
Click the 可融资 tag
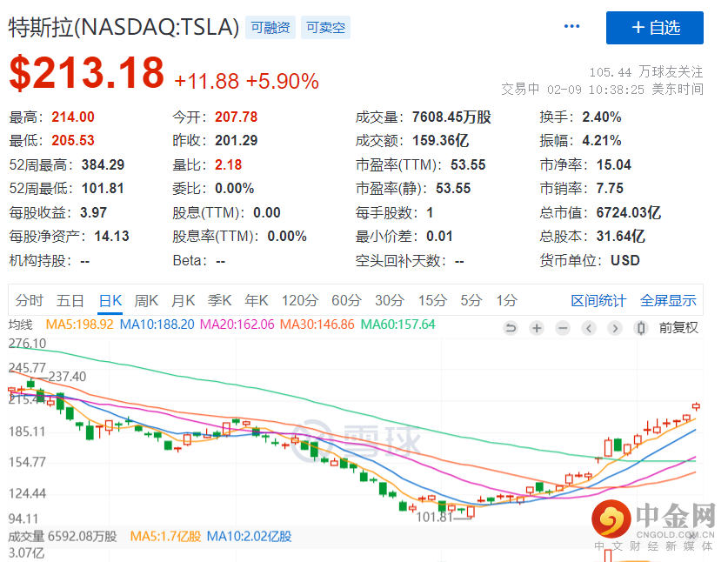pyautogui.click(x=270, y=27)
